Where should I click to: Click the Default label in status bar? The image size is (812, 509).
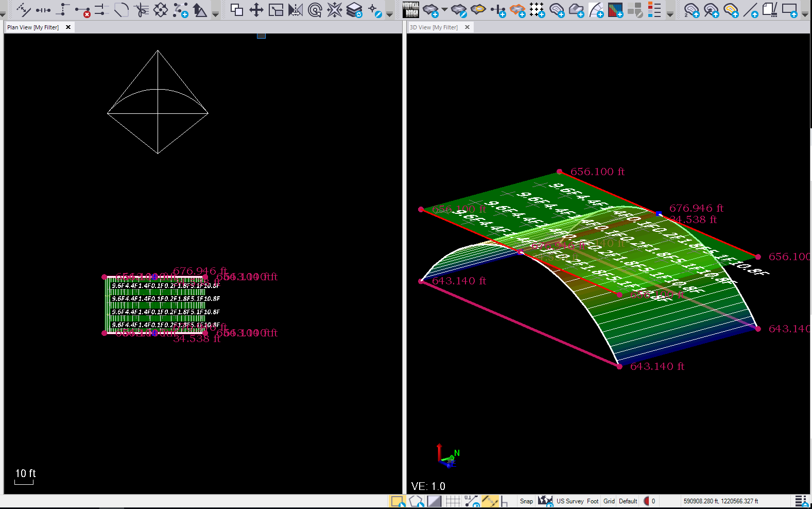click(628, 501)
